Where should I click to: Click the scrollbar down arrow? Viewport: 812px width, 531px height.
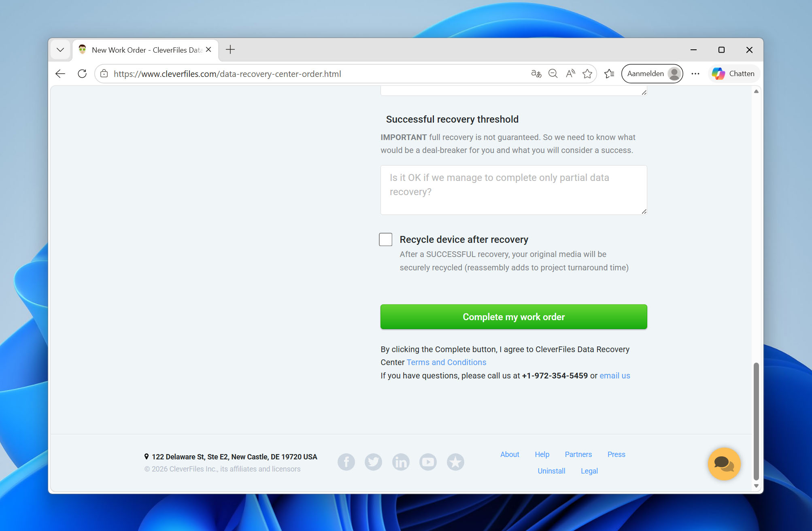756,486
